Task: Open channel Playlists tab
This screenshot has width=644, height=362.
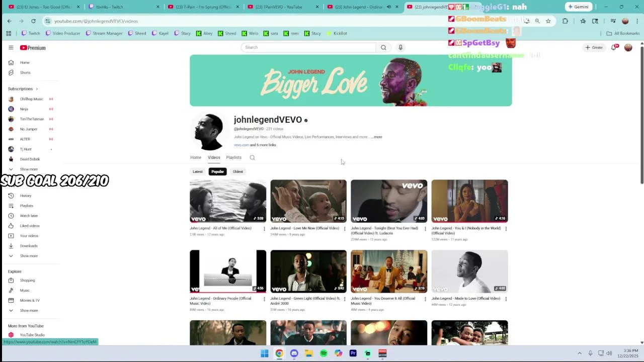Action: (233, 157)
